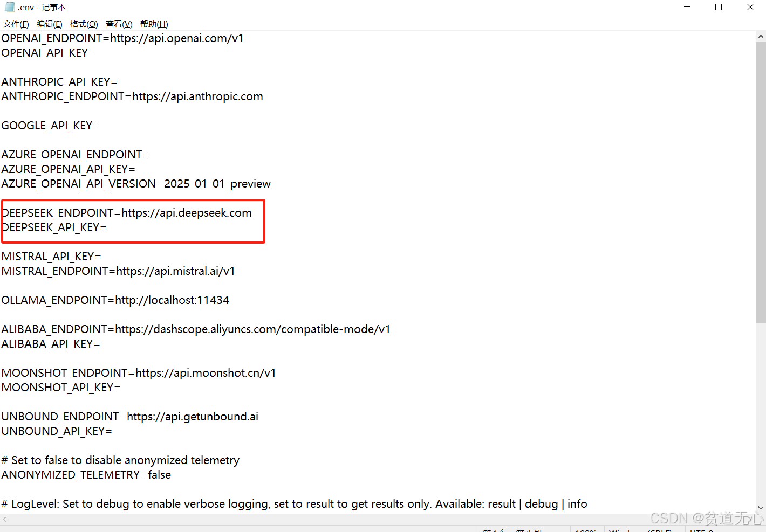This screenshot has height=532, width=766.
Task: Click the MISTRAL_ENDPOINT line
Action: (x=118, y=271)
